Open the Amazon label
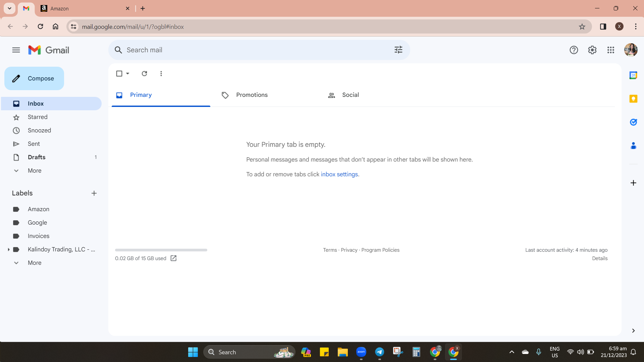This screenshot has width=644, height=362. click(x=51, y=209)
